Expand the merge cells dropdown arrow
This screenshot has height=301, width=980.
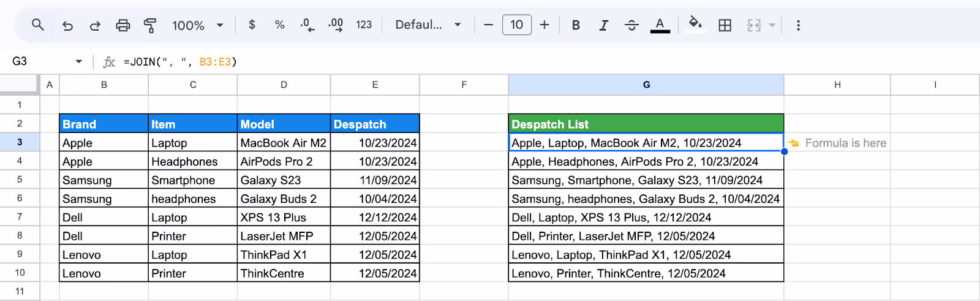coord(772,25)
